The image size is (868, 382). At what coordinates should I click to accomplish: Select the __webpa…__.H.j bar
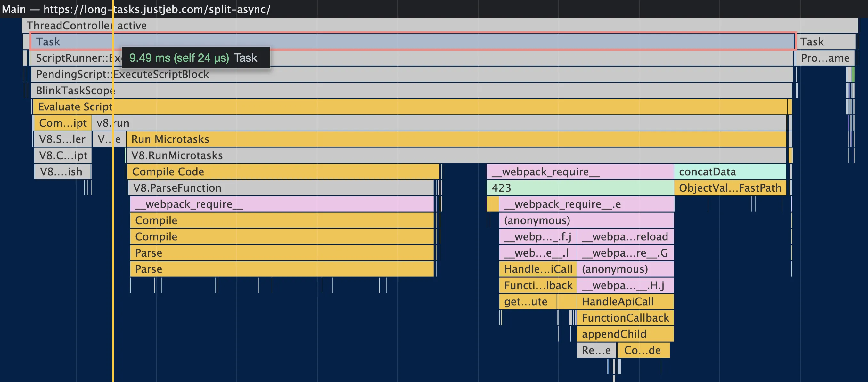pos(626,285)
